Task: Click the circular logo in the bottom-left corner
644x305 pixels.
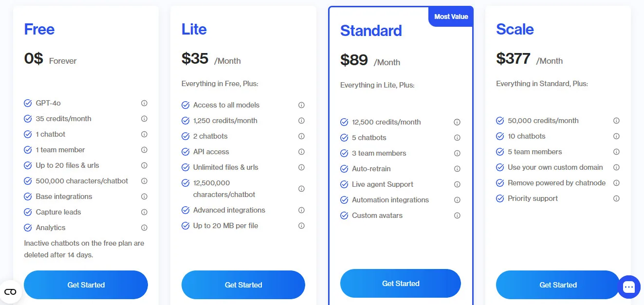Action: click(11, 291)
